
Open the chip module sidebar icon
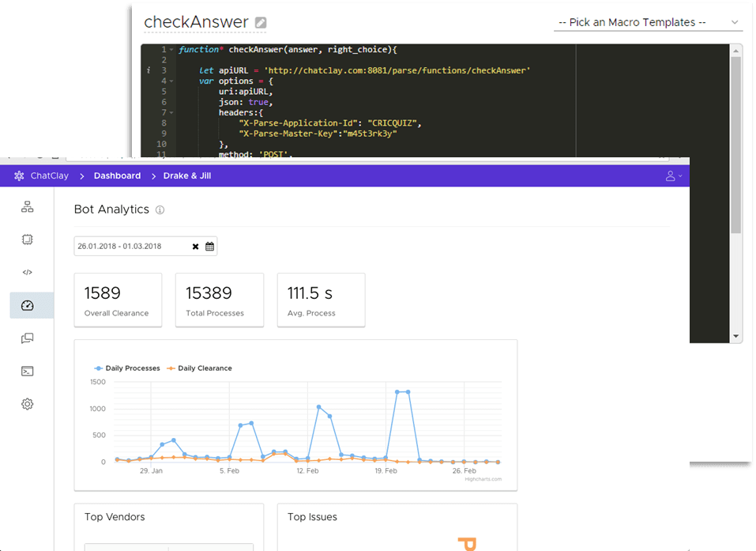[28, 240]
